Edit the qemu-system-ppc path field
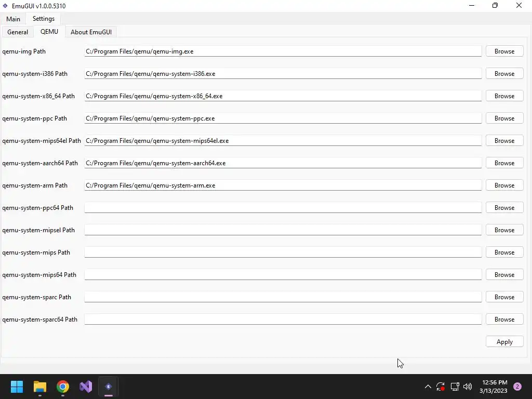The height and width of the screenshot is (399, 532). 283,118
